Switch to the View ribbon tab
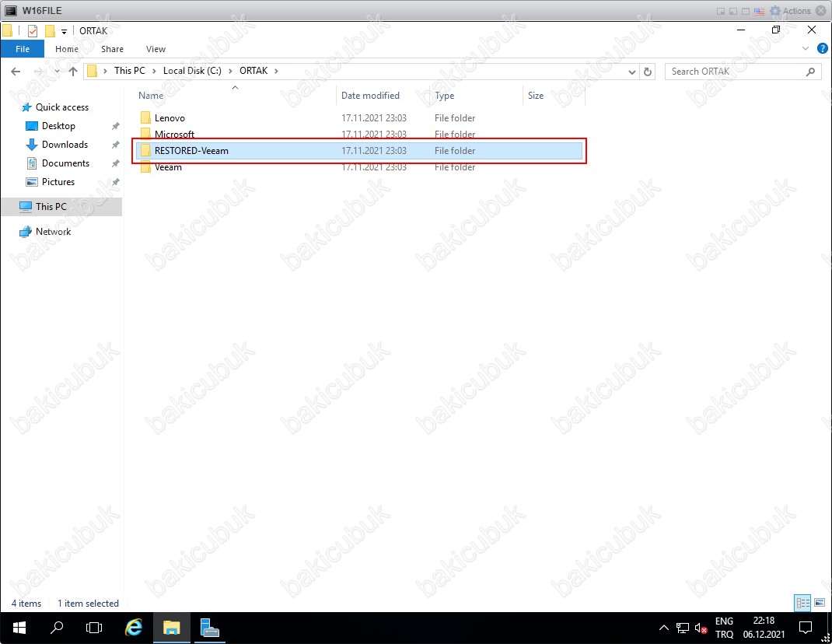 pos(156,49)
